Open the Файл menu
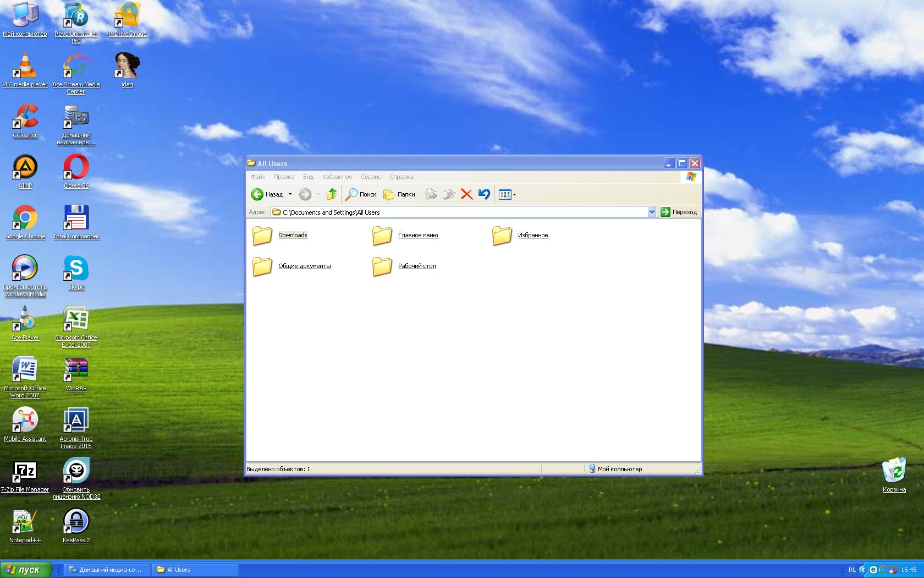This screenshot has height=578, width=924. 258,177
